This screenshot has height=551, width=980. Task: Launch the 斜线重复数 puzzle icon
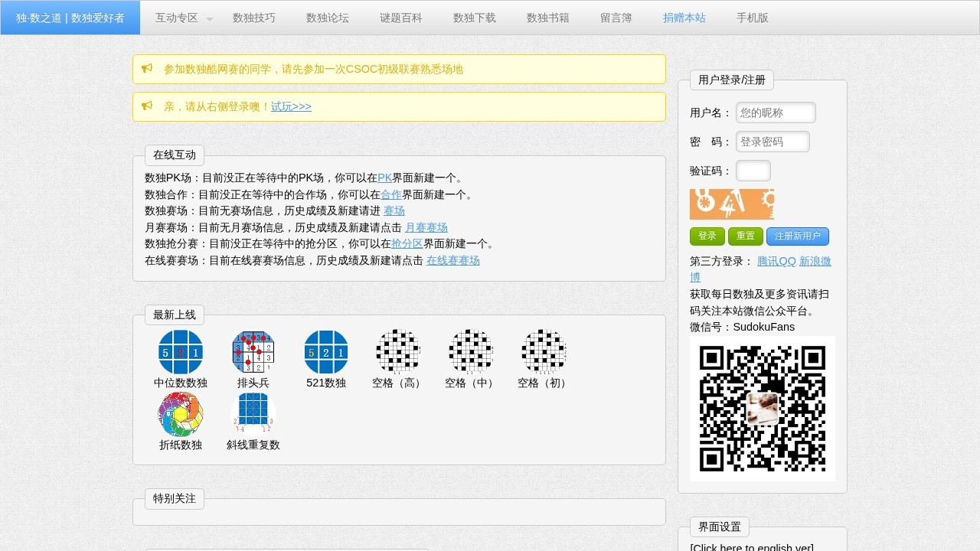click(253, 414)
